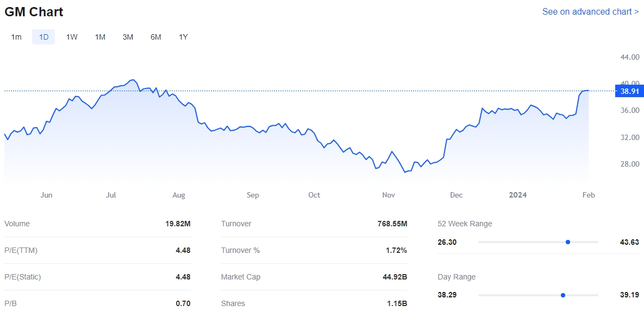The image size is (644, 324).
Task: Switch chart to 1M range
Action: (x=100, y=37)
